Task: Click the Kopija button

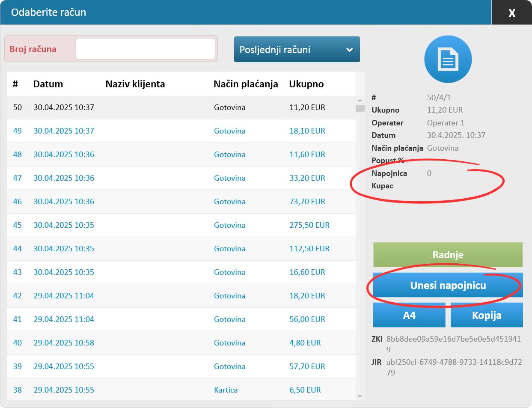Action: pos(486,316)
